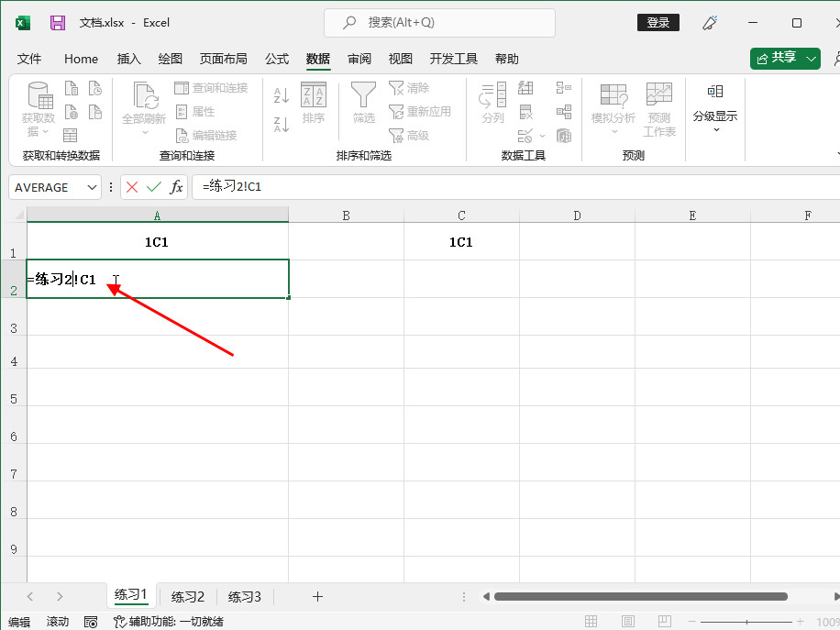Open the 公式 (Formulas) ribbon tab
This screenshot has height=630, width=840.
point(277,59)
